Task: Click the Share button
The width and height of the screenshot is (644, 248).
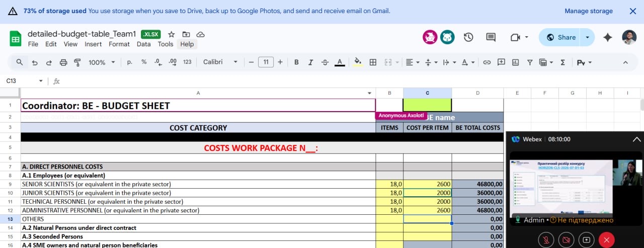Action: [560, 37]
